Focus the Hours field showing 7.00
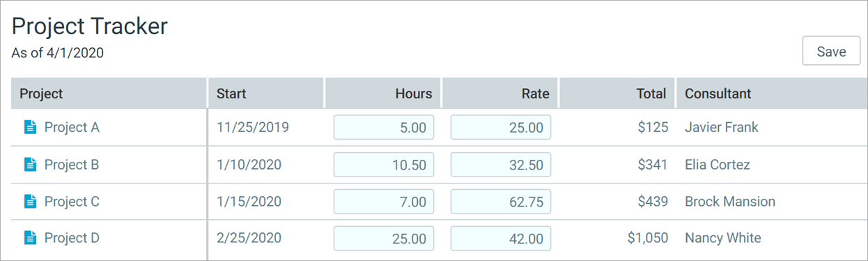Viewport: 868px width, 261px height. pos(384,202)
